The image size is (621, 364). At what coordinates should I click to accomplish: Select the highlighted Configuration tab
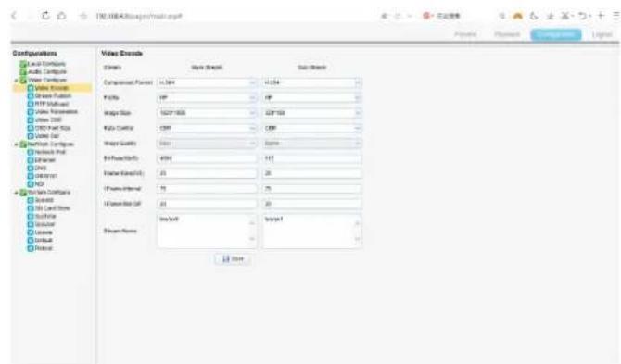point(556,34)
